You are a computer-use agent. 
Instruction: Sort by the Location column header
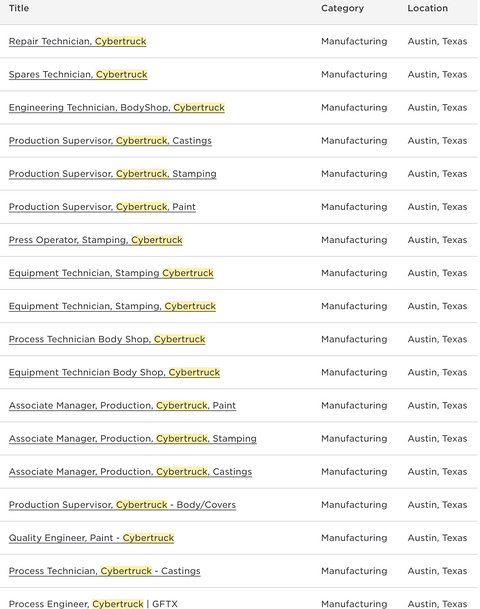click(x=427, y=8)
